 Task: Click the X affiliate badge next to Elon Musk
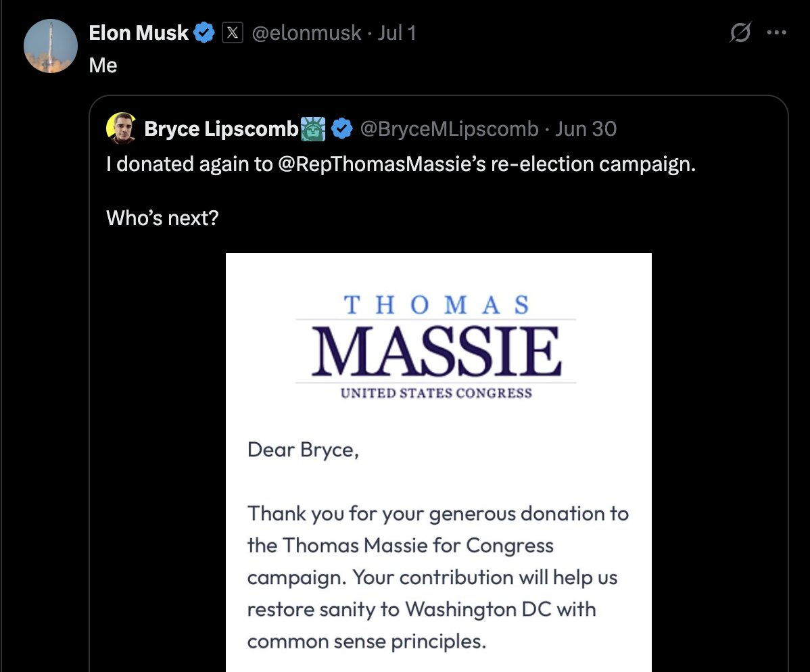click(x=232, y=32)
